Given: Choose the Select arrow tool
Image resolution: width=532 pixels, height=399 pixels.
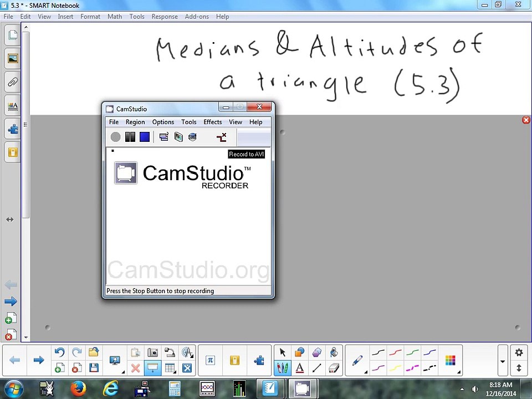Looking at the screenshot, I should [x=282, y=352].
